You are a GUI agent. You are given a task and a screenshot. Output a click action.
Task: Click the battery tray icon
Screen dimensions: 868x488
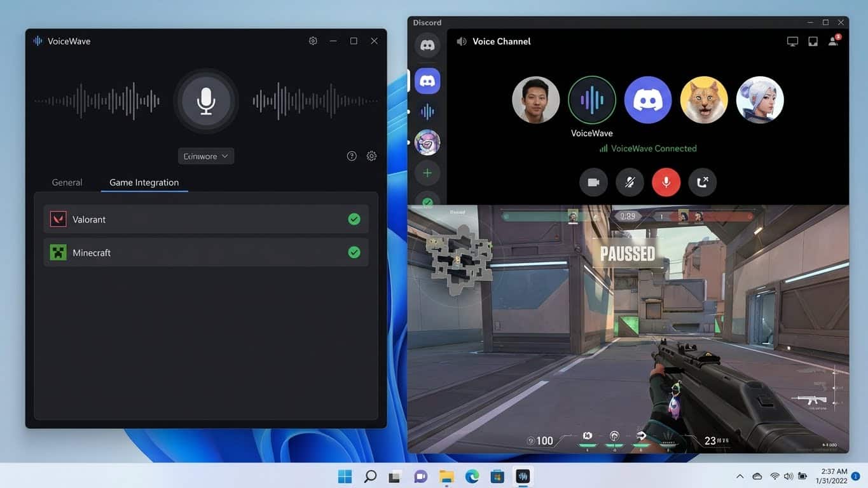803,476
